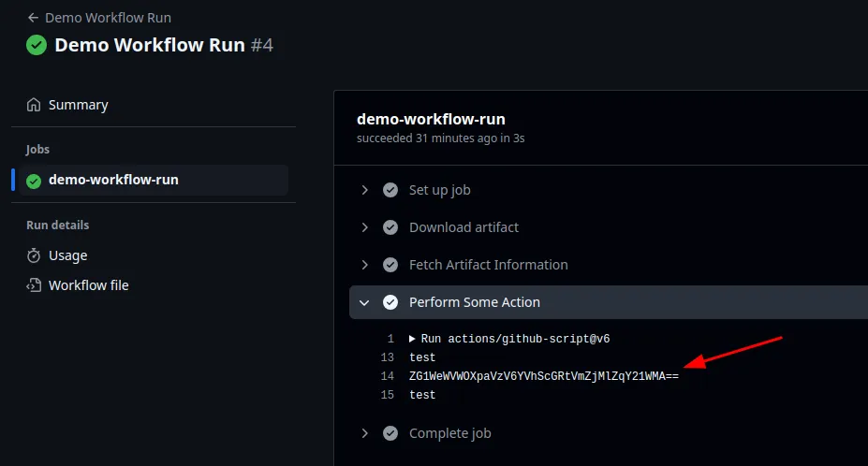Click the Demo Workflow Run #4 title

point(164,45)
